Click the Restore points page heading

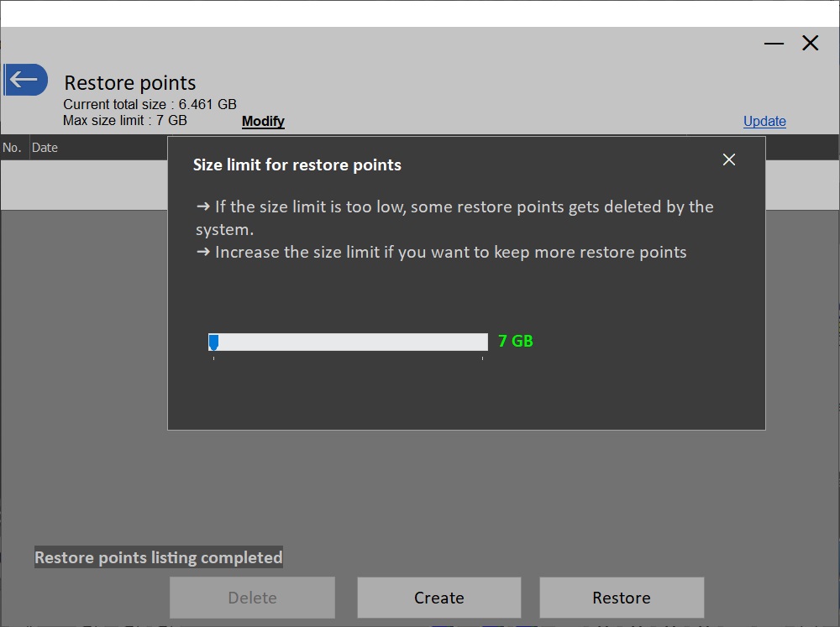[130, 83]
